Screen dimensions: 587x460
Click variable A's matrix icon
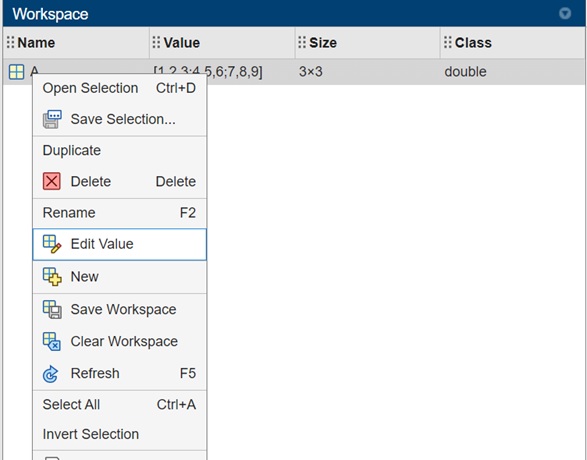tap(16, 72)
